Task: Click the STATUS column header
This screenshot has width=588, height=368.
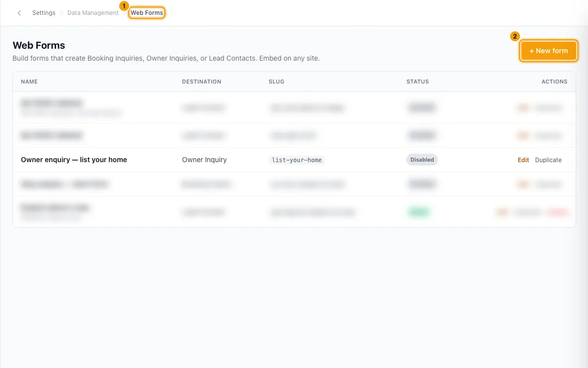Action: tap(417, 82)
